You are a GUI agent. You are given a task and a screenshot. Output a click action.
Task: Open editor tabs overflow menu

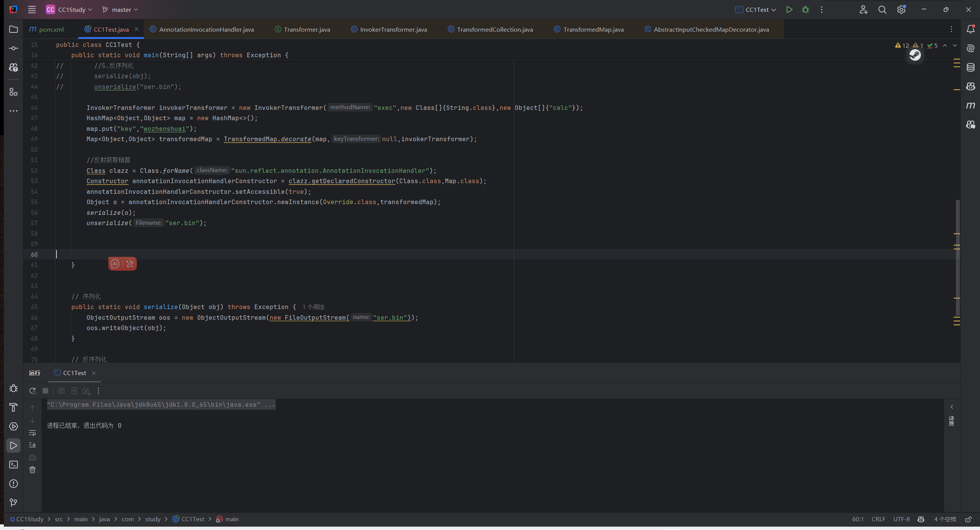pos(951,29)
